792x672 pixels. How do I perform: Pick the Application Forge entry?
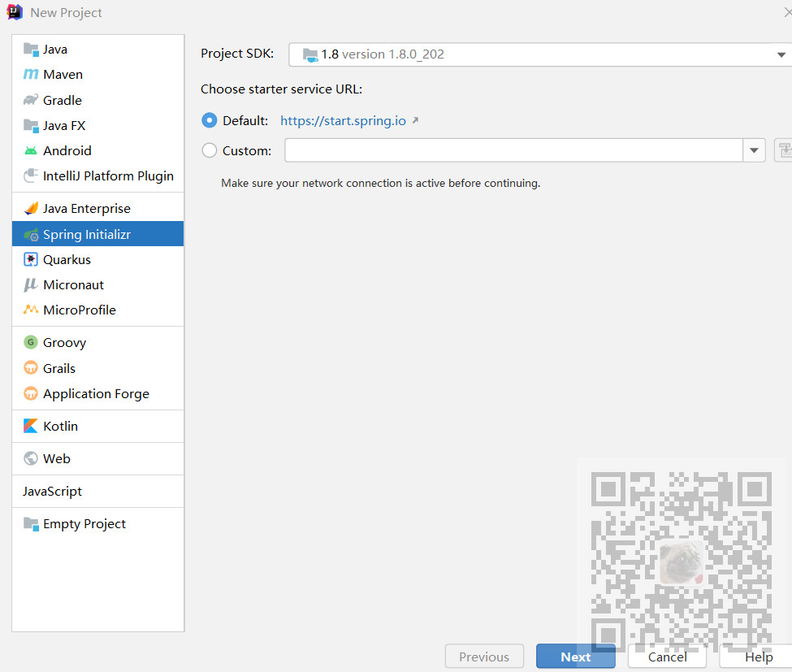click(x=98, y=393)
